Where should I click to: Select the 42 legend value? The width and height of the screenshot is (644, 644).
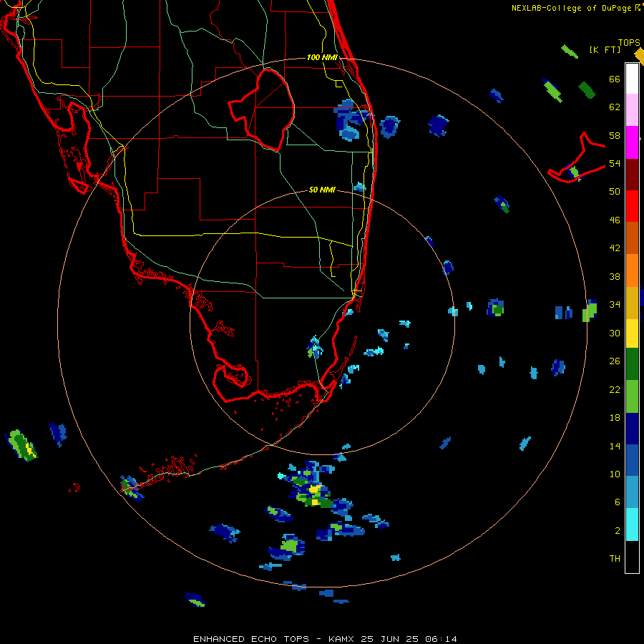click(x=615, y=248)
